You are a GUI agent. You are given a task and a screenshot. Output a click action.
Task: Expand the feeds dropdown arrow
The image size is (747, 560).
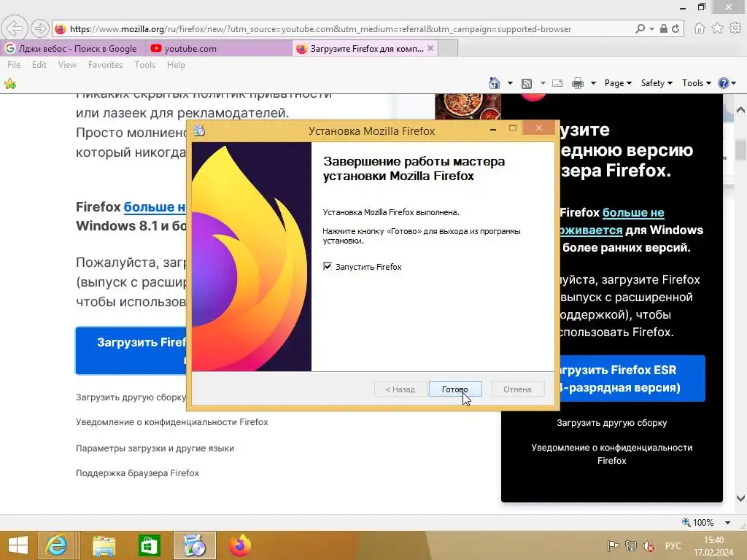[542, 83]
